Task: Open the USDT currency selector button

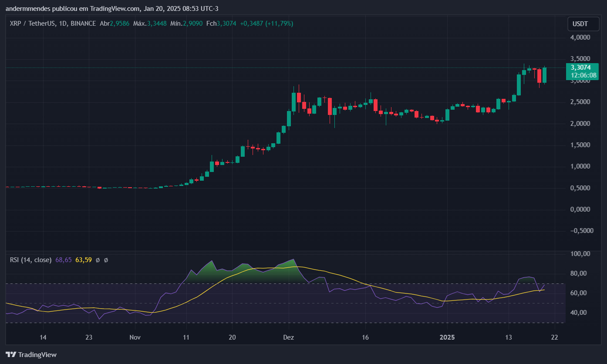Action: [583, 24]
